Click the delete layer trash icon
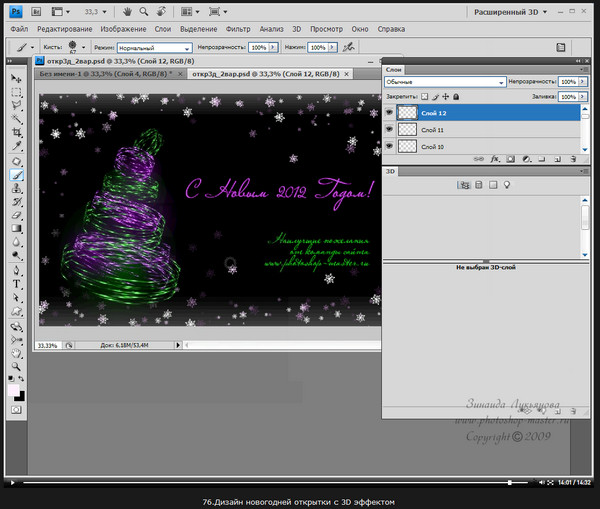The height and width of the screenshot is (509, 600). [x=575, y=158]
